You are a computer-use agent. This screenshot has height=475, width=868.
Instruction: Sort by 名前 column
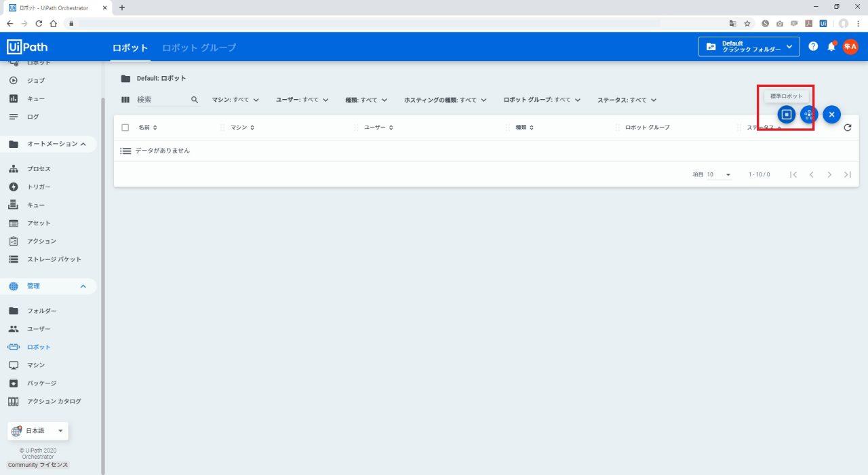148,128
